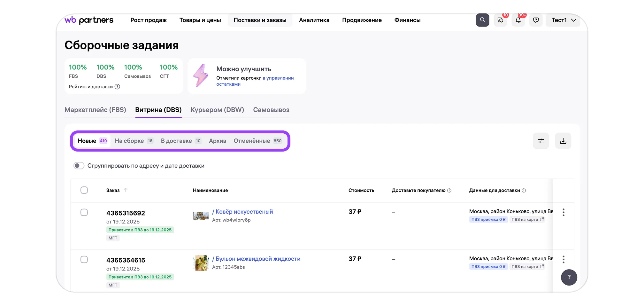The height and width of the screenshot is (306, 644).
Task: Open the round help button
Action: tap(569, 277)
